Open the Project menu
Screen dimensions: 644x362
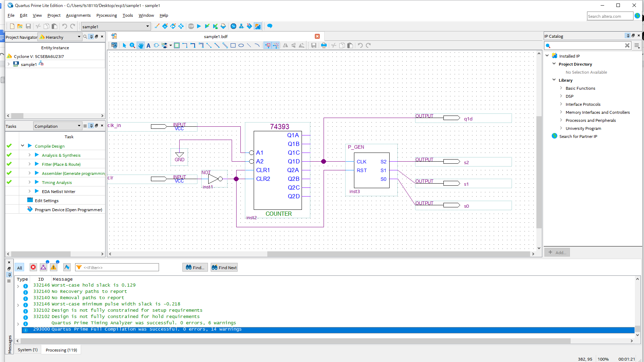54,15
